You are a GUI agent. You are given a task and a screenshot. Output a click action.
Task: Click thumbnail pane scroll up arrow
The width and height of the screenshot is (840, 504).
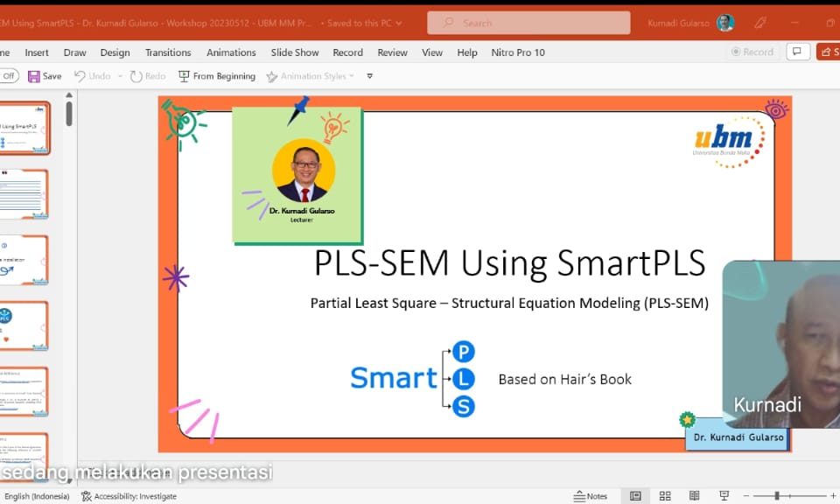tap(69, 95)
